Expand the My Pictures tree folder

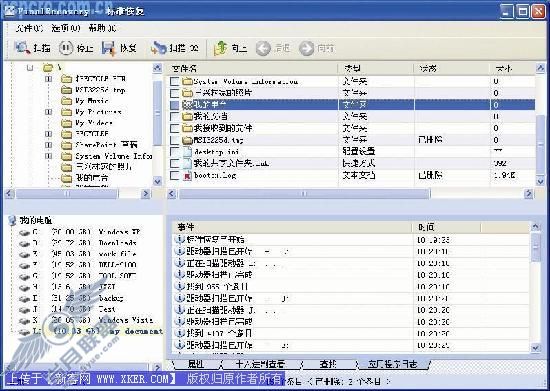pos(48,112)
